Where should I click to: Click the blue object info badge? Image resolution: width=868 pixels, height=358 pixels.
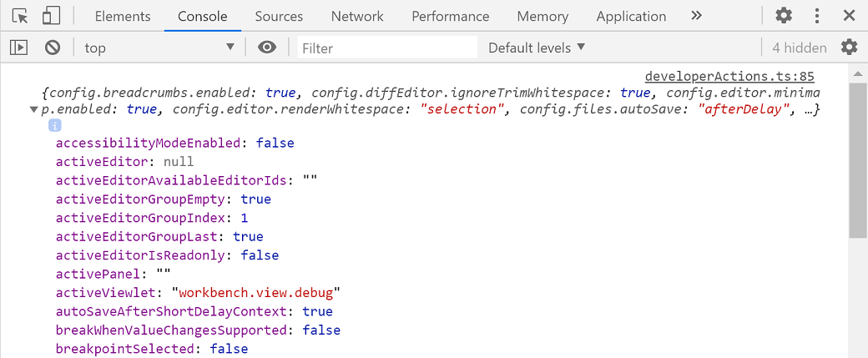[x=55, y=125]
